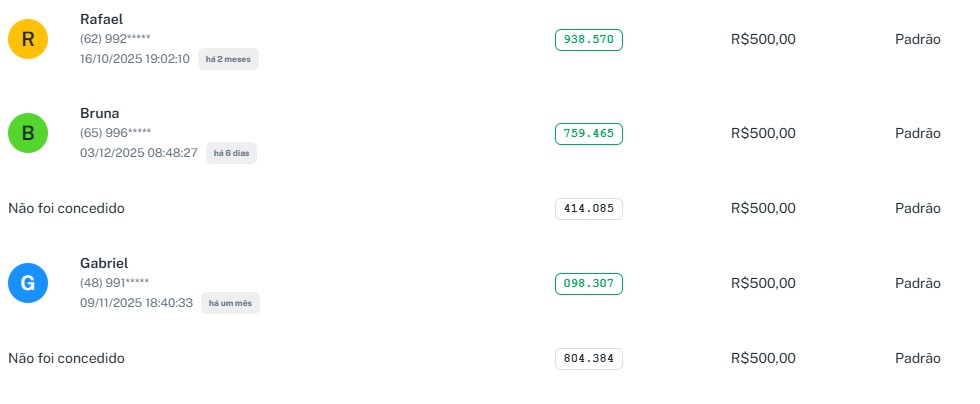Click the timestamp 16/10/2025 19:02:10
The image size is (980, 404).
point(135,59)
